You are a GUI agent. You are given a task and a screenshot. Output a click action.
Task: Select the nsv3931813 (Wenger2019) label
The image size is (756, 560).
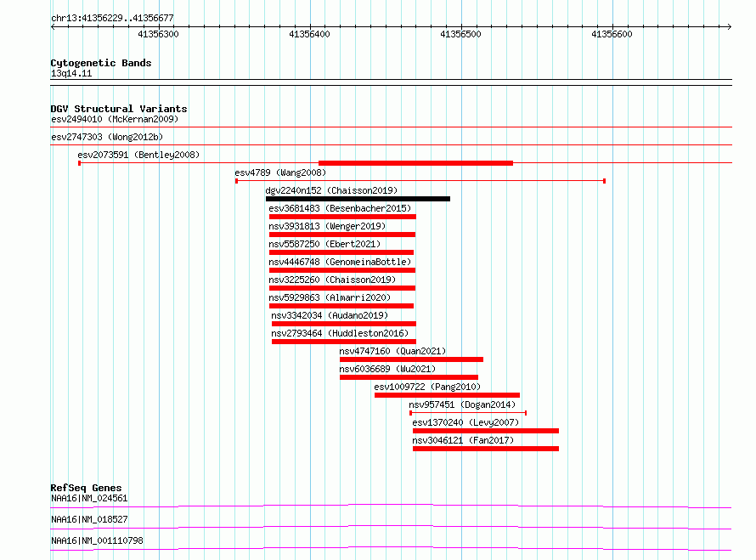point(327,226)
